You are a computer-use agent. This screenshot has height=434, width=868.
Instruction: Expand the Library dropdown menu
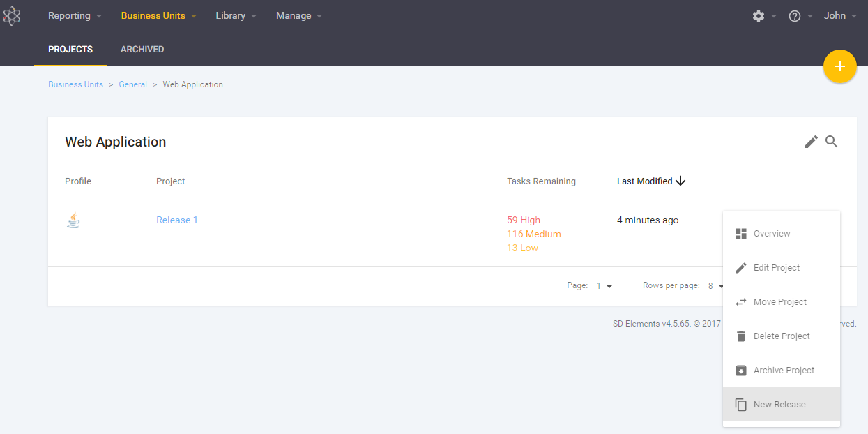pos(236,16)
